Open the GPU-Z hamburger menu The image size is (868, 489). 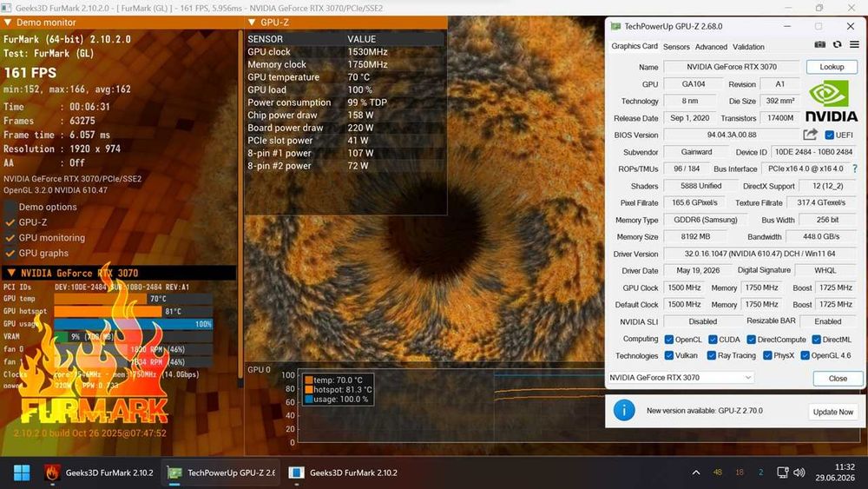854,45
